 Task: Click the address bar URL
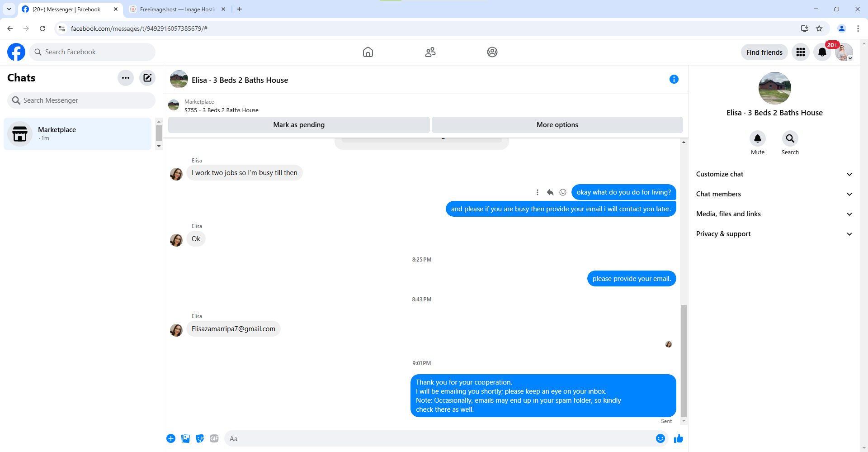[139, 29]
